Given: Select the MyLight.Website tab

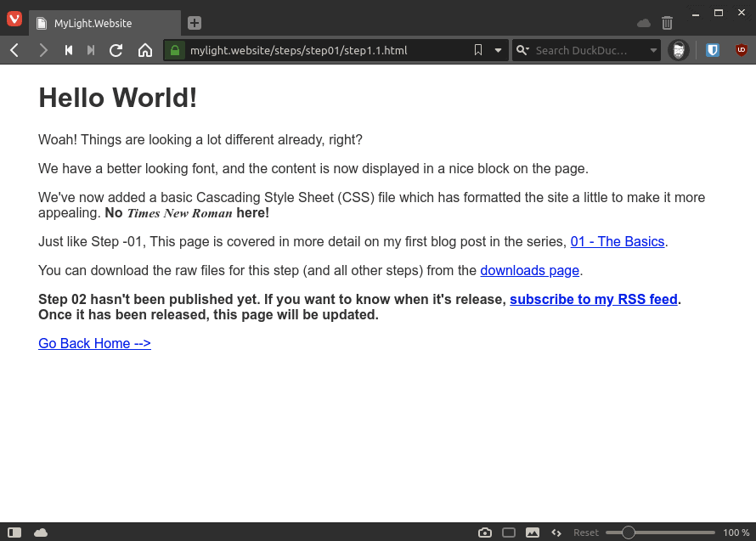Looking at the screenshot, I should [x=102, y=23].
